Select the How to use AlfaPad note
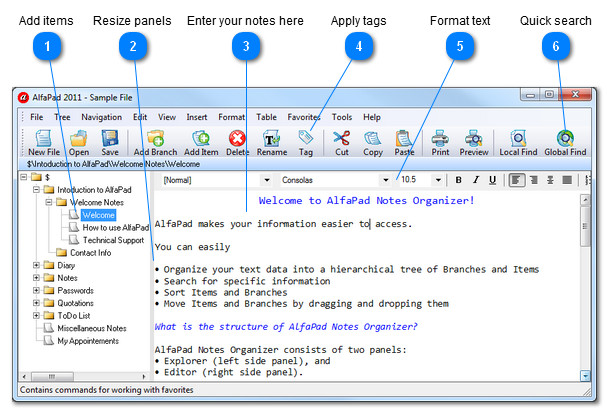 pos(116,228)
